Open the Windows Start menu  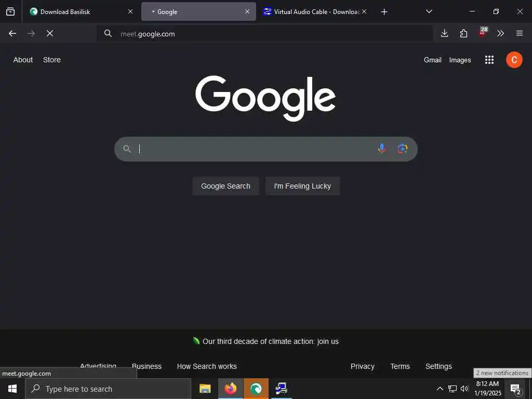click(12, 389)
